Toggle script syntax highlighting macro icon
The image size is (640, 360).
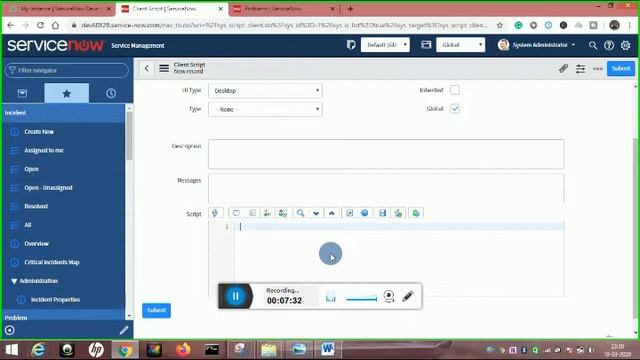click(x=215, y=213)
